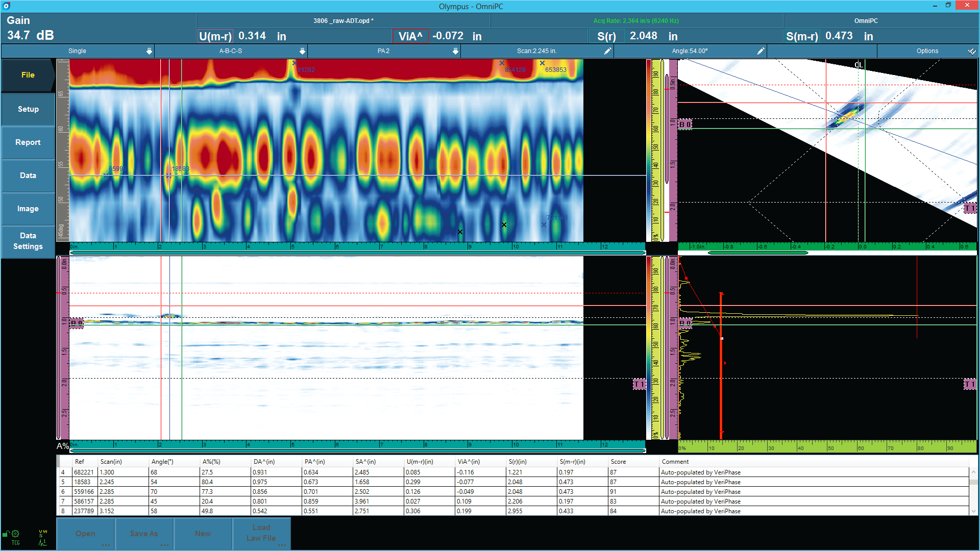Click the Scan position edit pencil icon
Image resolution: width=980 pixels, height=551 pixels.
tap(607, 51)
